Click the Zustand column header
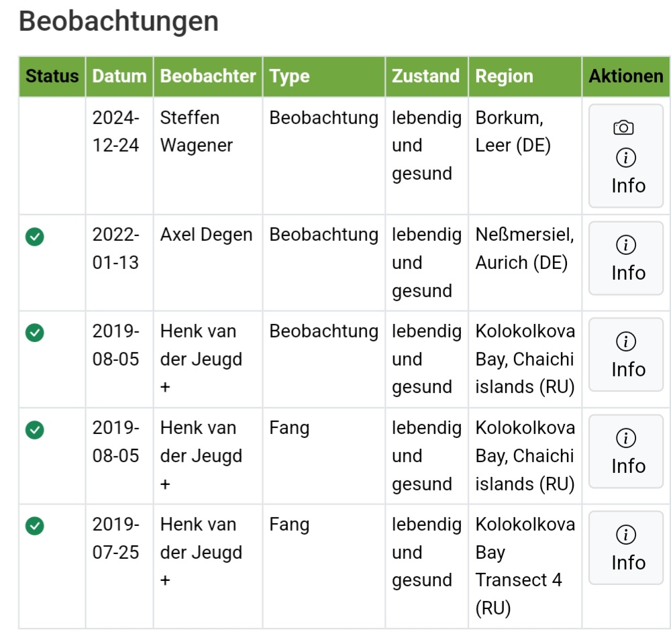 point(426,76)
